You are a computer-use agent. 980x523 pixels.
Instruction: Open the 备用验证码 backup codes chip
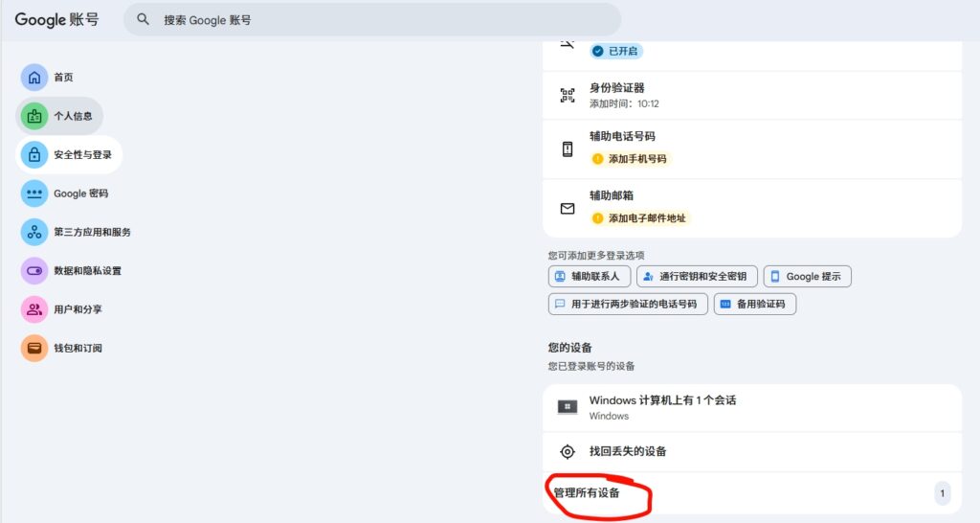pyautogui.click(x=754, y=305)
